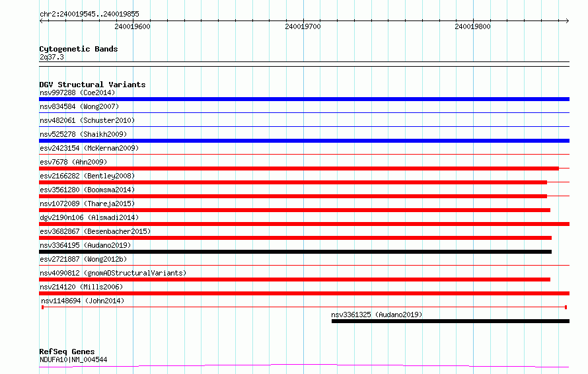This screenshot has width=588, height=374.
Task: Select the short black nsv3361325 bar
Action: 451,321
